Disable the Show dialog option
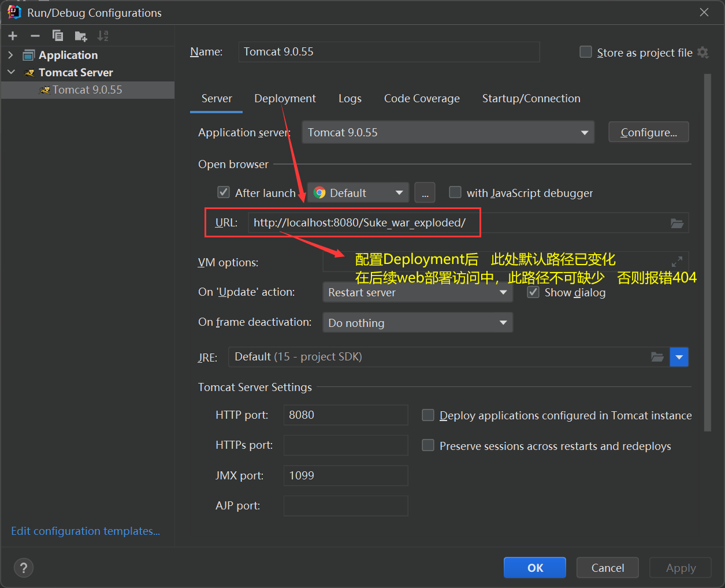Screen dimensions: 725x588 point(533,292)
